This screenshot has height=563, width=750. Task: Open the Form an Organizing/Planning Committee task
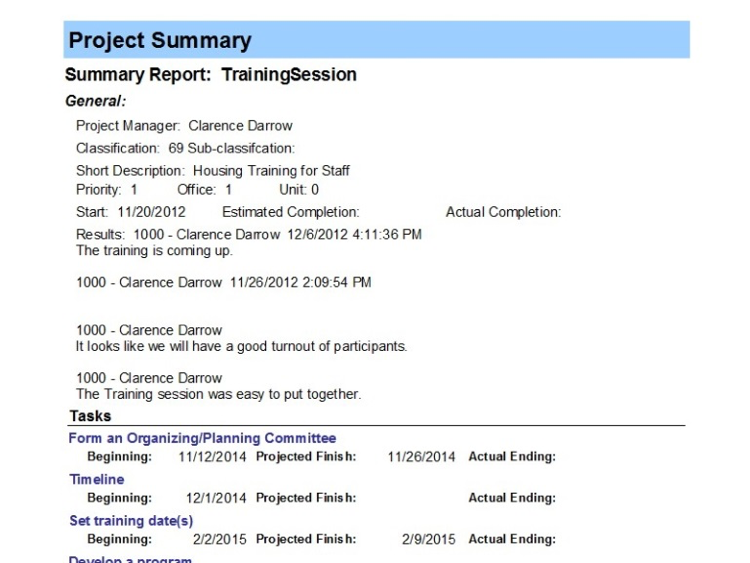[x=202, y=438]
